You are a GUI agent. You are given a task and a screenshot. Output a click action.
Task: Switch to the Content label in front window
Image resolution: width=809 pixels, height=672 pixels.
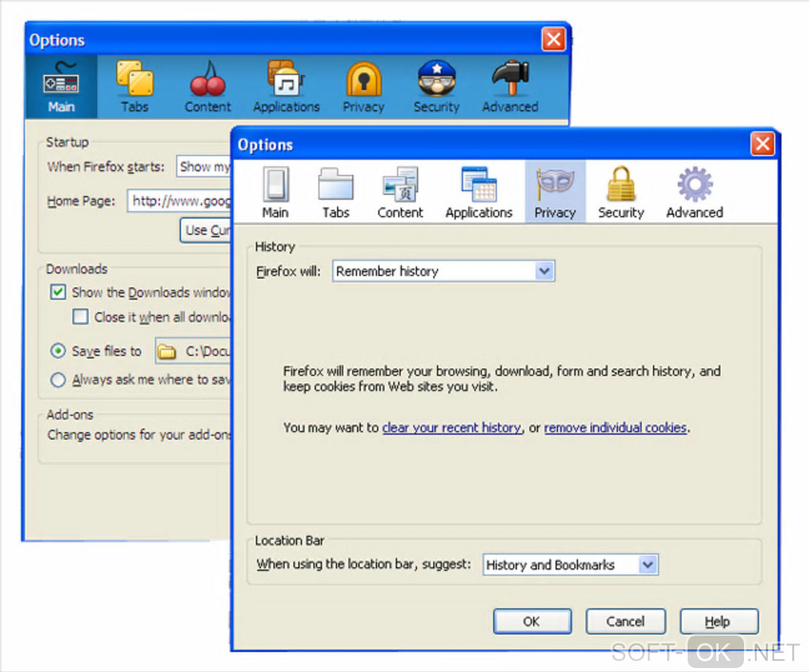[x=401, y=213]
